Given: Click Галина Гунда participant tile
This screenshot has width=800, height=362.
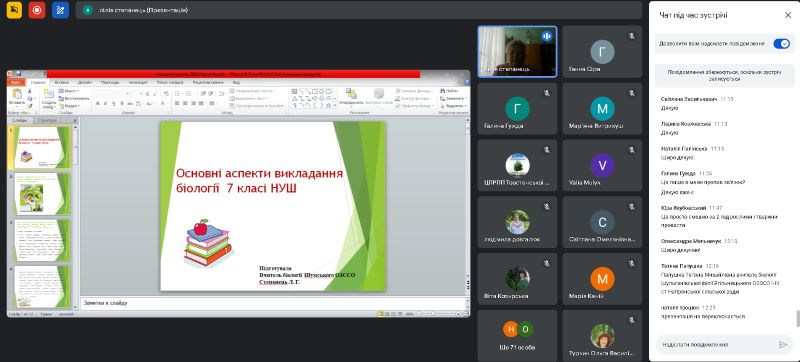Looking at the screenshot, I should (517, 109).
